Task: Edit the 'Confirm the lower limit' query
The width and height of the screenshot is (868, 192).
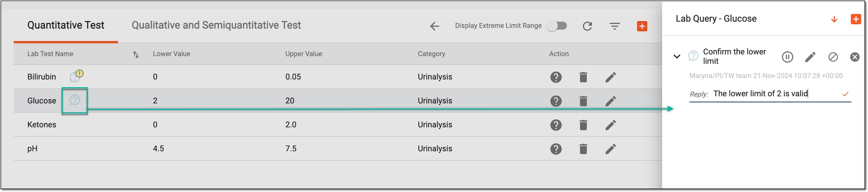Action: pyautogui.click(x=810, y=57)
